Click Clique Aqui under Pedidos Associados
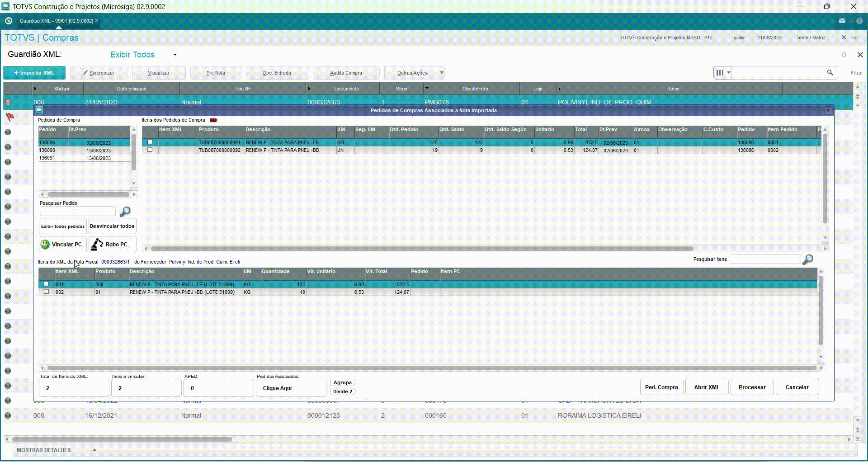The width and height of the screenshot is (868, 462). 291,388
